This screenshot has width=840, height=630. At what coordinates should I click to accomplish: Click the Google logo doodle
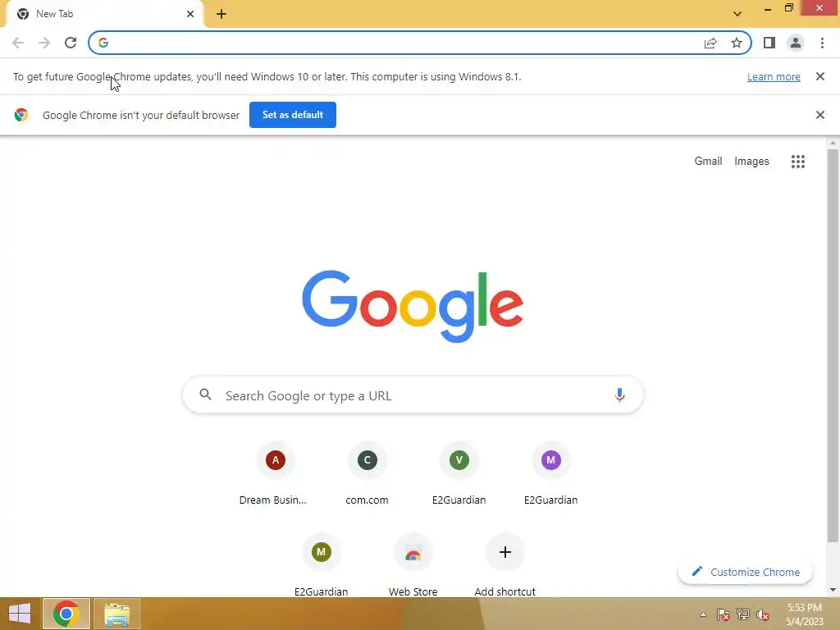click(413, 305)
